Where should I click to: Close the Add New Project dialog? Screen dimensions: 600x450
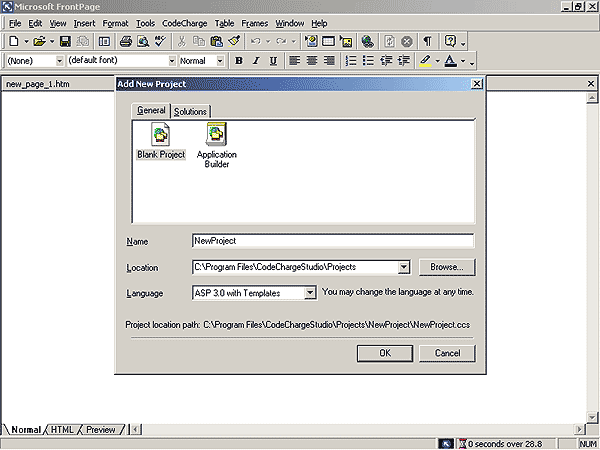477,84
